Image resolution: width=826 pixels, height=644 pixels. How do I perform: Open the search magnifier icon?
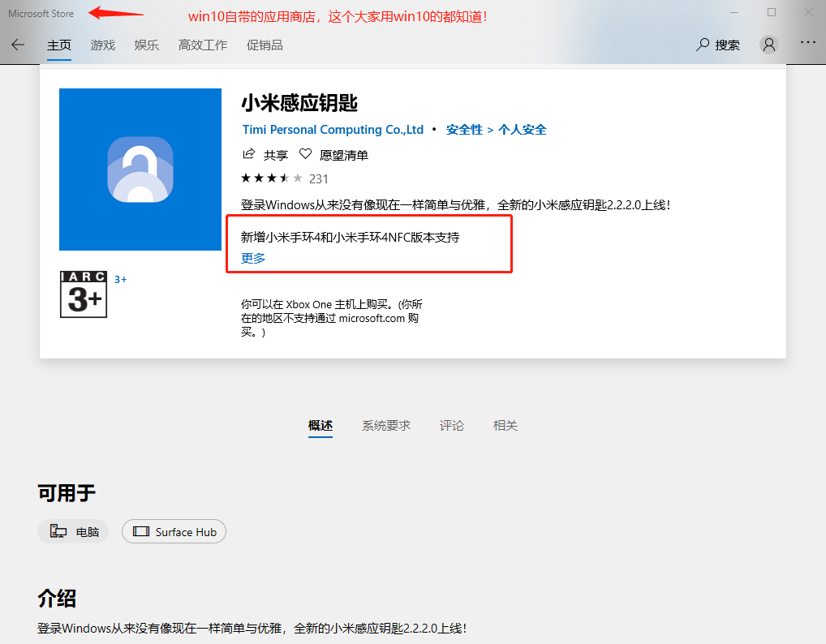point(702,45)
